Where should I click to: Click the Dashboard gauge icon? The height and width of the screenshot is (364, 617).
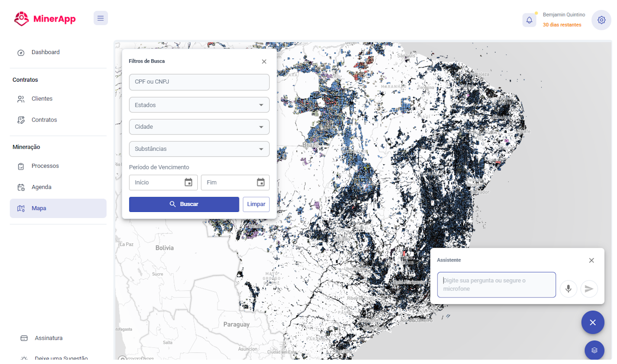(21, 52)
